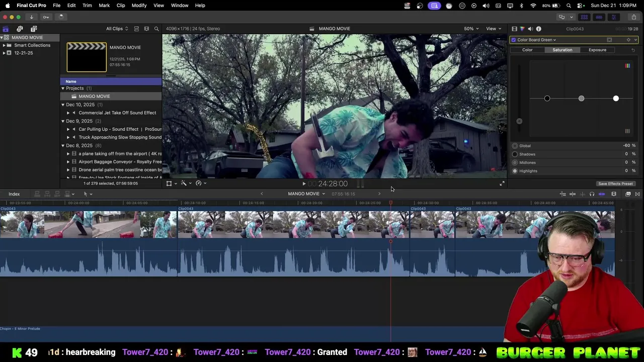644x362 pixels.
Task: Toggle clip appearance list view icon
Action: 136,29
